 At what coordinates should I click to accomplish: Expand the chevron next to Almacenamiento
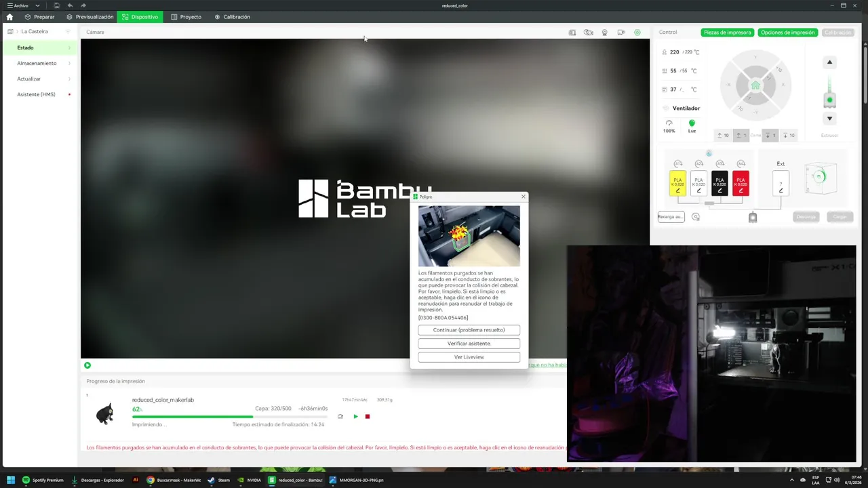coord(69,63)
